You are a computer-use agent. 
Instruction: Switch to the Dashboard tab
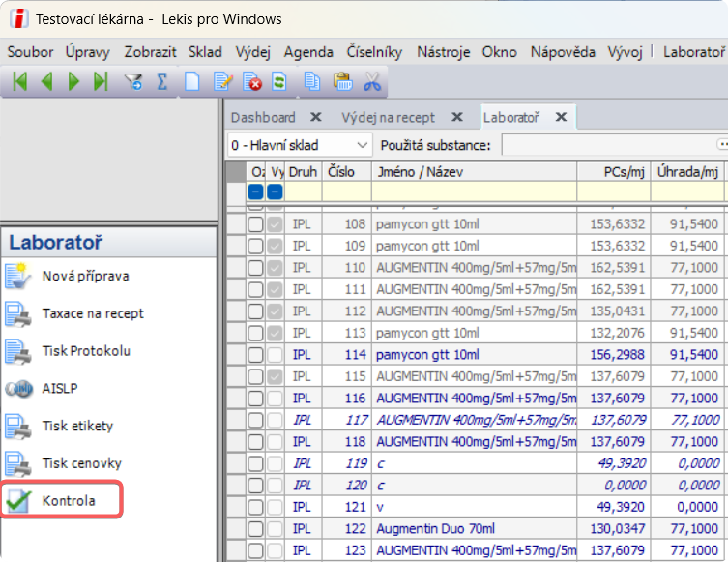click(x=263, y=117)
